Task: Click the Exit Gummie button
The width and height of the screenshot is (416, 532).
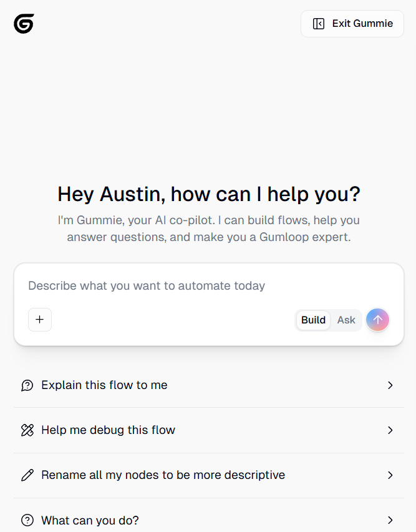Action: coord(352,23)
